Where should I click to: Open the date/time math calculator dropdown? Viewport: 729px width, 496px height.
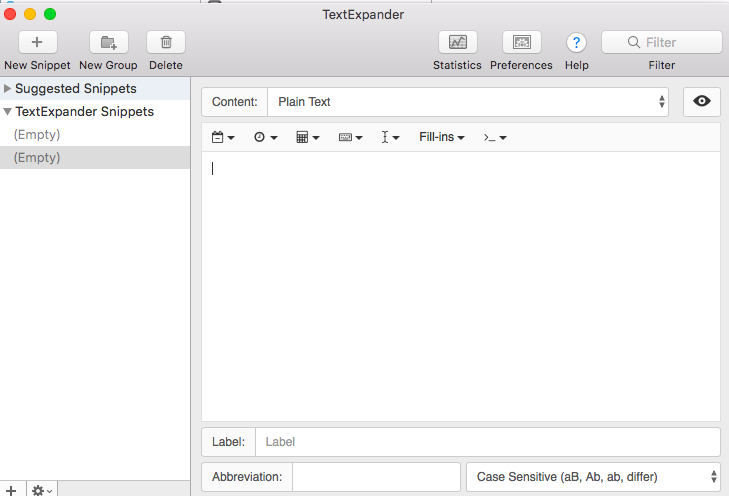pyautogui.click(x=308, y=137)
